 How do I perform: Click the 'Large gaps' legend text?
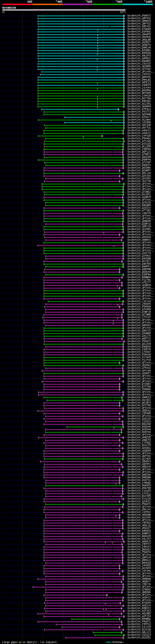pos(10,642)
